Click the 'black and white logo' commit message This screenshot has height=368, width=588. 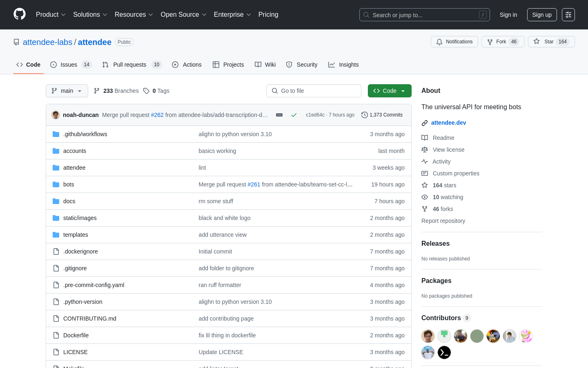point(225,218)
